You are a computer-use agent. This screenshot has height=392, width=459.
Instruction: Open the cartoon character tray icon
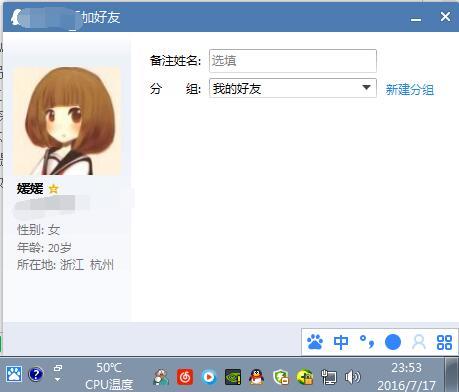pyautogui.click(x=161, y=377)
